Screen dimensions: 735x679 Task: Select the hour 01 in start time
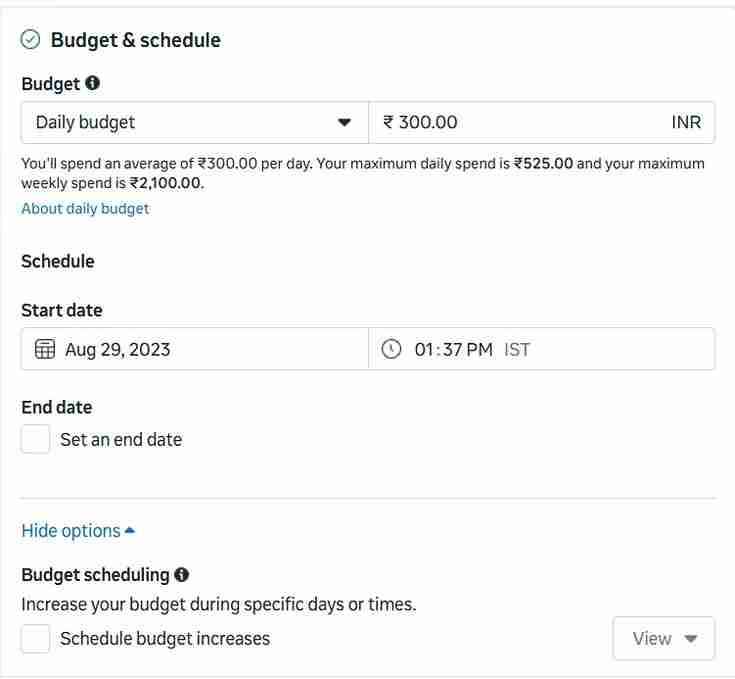[x=423, y=349]
